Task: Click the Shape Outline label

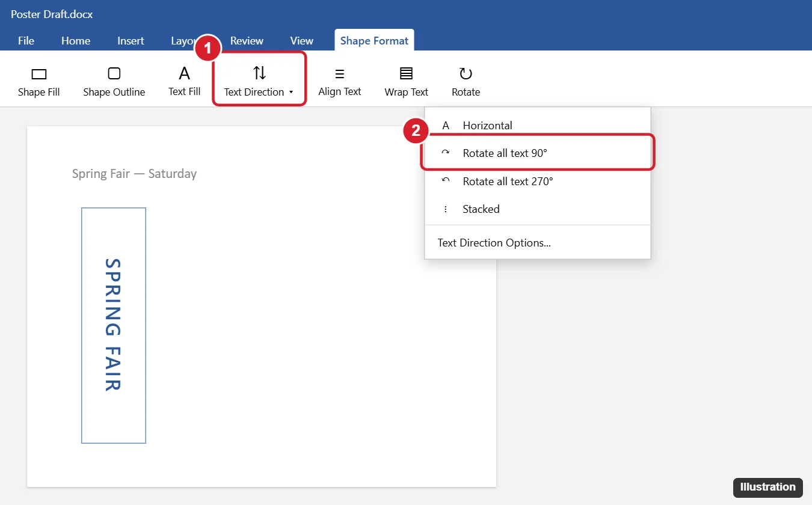Action: 114,92
